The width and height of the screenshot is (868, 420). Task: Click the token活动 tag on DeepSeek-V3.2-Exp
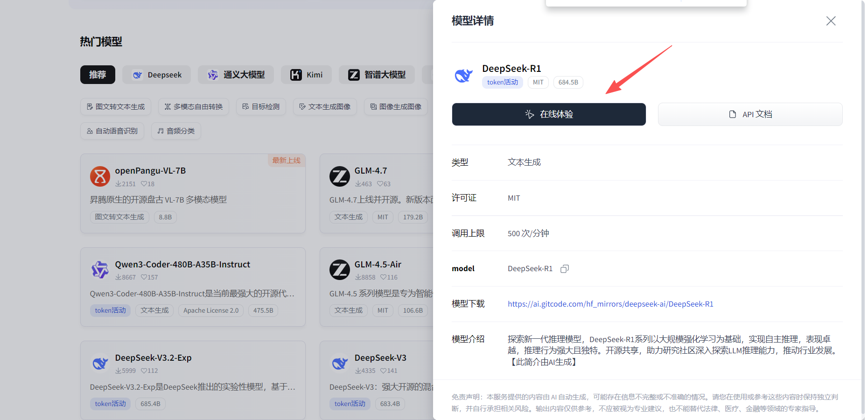click(110, 404)
